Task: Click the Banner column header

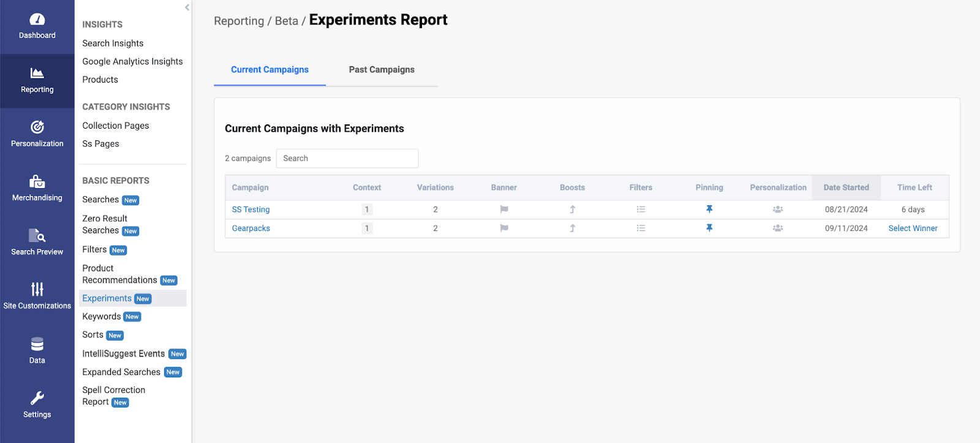Action: tap(504, 187)
